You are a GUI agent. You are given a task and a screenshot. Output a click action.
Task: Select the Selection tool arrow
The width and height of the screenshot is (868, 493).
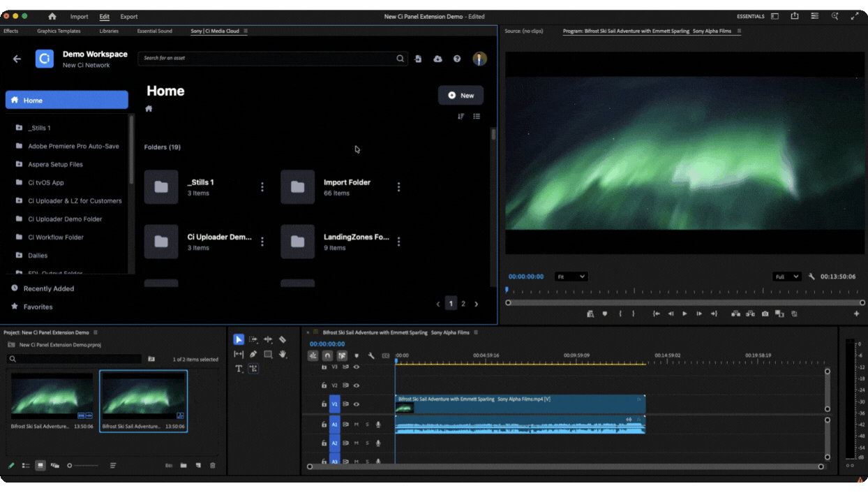(239, 339)
